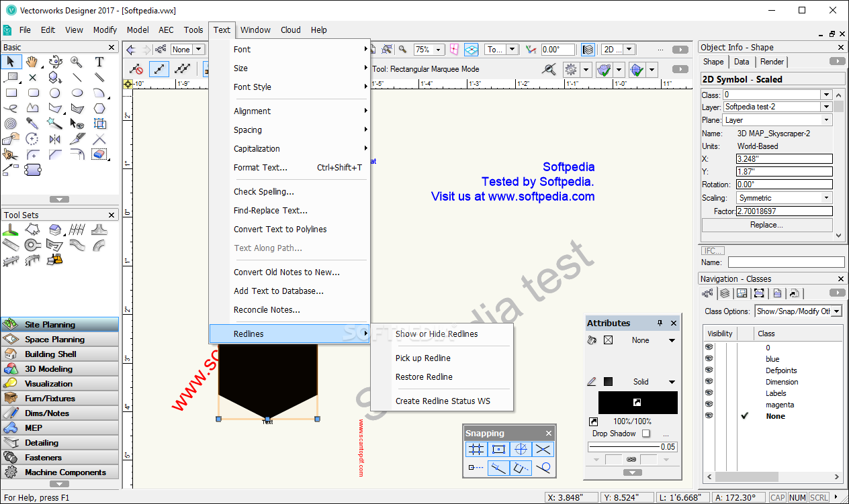849x504 pixels.
Task: Select the Circle tool
Action: (x=55, y=93)
